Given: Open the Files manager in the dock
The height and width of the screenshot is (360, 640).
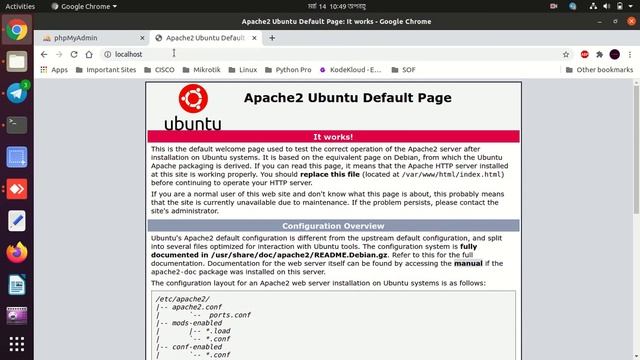Looking at the screenshot, I should (17, 62).
